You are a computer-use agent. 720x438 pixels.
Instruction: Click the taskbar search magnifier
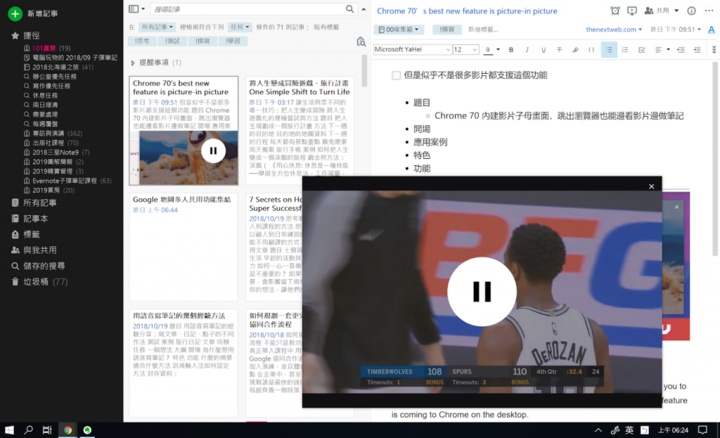click(28, 430)
